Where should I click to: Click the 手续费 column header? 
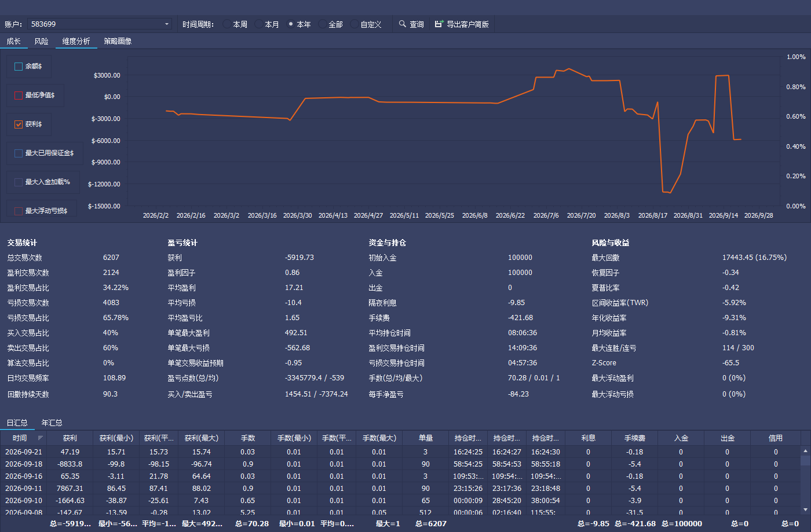pyautogui.click(x=635, y=438)
